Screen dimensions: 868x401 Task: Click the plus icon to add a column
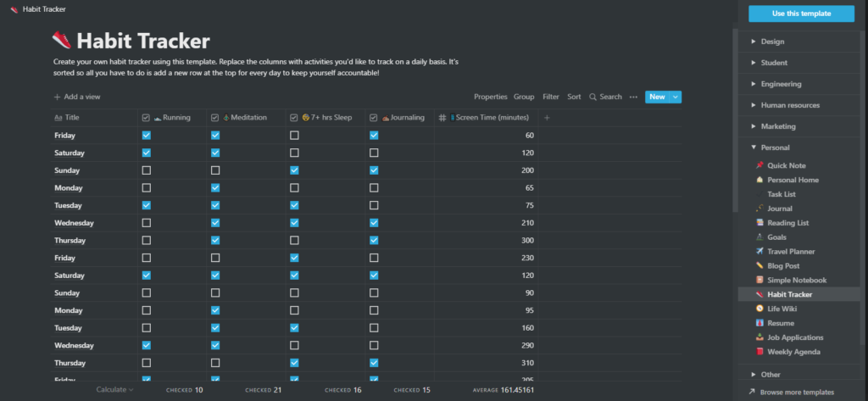(x=547, y=118)
